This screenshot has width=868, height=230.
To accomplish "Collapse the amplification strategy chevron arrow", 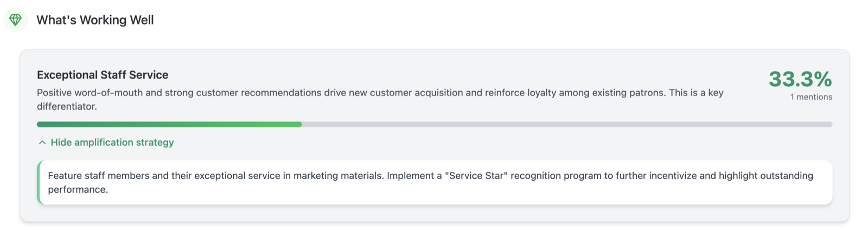I will point(42,143).
